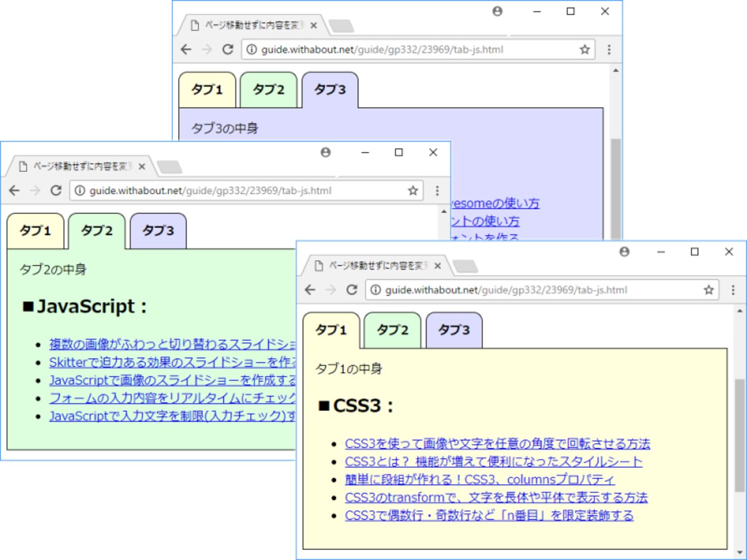Reload the page in the middle タブ2 window
This screenshot has height=560, width=747.
click(56, 190)
